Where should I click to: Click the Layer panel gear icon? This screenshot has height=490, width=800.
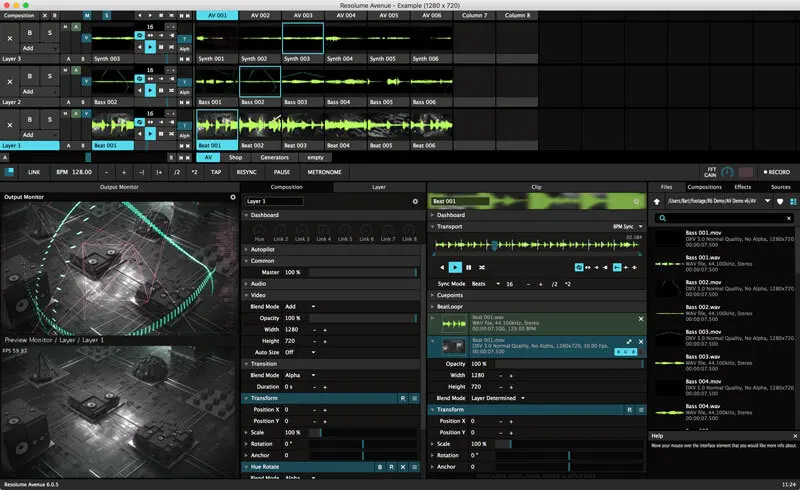click(415, 201)
